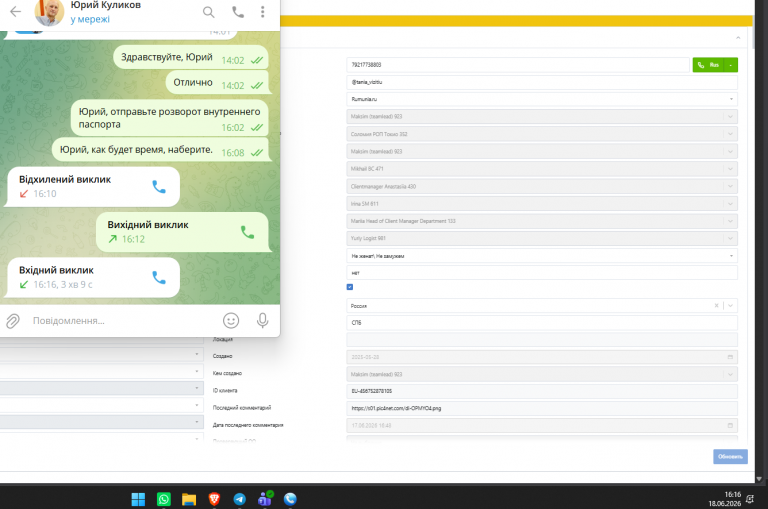Click the Обновить button
This screenshot has width=768, height=509.
tap(730, 457)
